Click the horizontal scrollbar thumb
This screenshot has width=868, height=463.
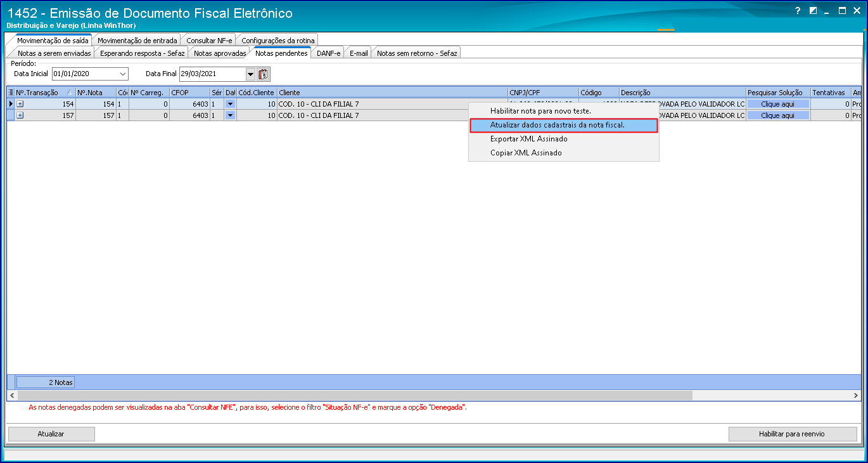click(355, 395)
